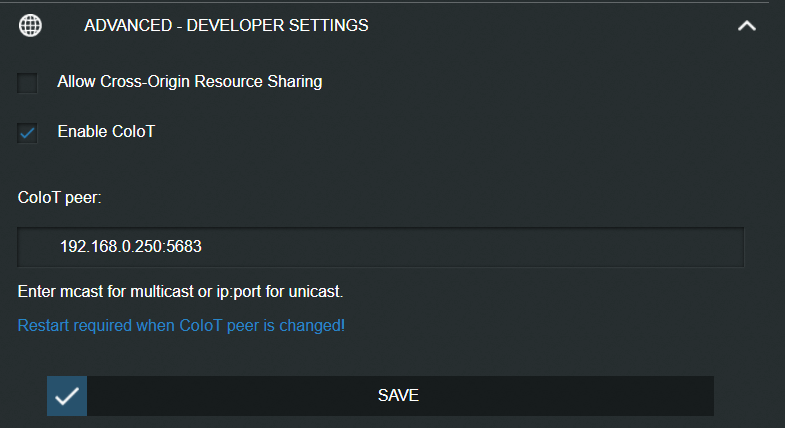Image resolution: width=785 pixels, height=428 pixels.
Task: Click the Enable CoIoT label text
Action: pyautogui.click(x=106, y=131)
